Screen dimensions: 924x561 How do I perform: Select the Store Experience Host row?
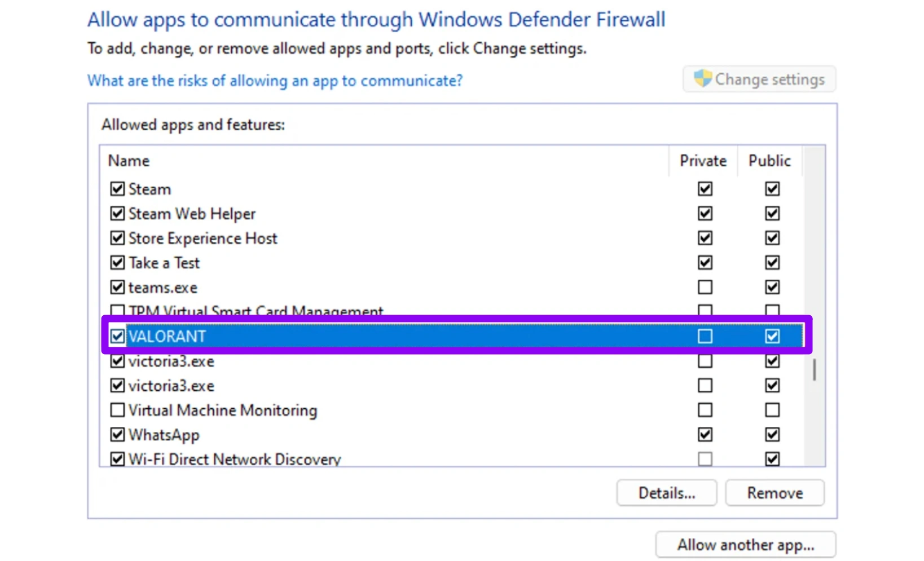pyautogui.click(x=203, y=238)
